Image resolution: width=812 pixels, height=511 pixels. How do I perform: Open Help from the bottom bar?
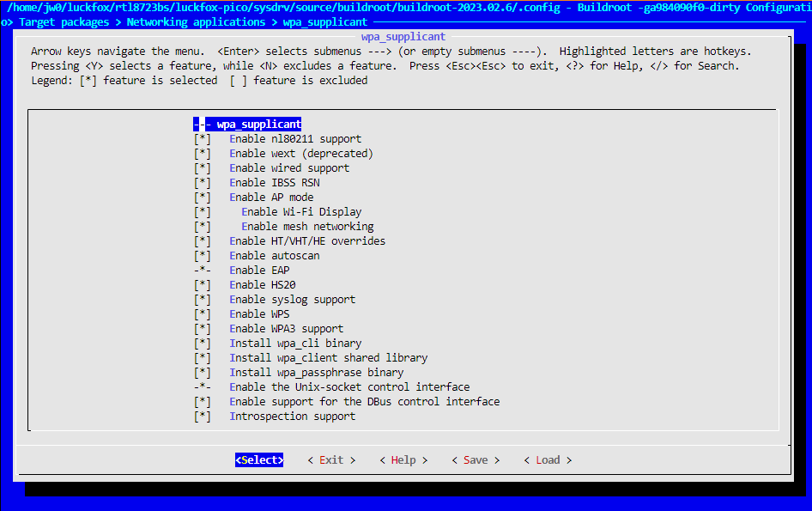coord(403,460)
